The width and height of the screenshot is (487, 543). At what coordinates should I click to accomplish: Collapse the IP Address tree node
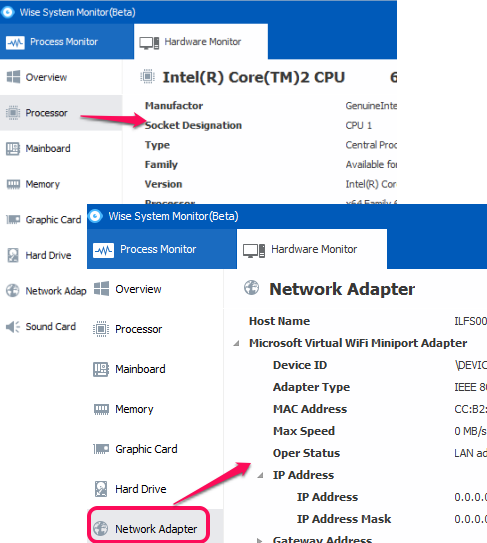260,475
